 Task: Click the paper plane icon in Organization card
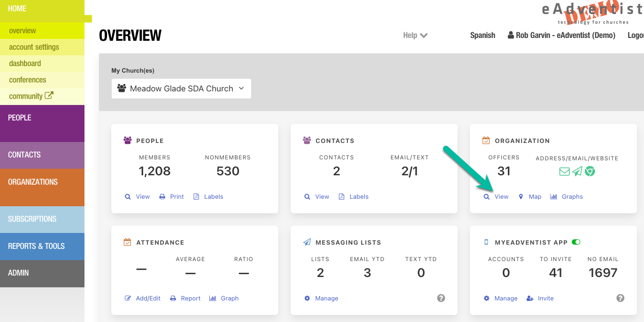(577, 172)
